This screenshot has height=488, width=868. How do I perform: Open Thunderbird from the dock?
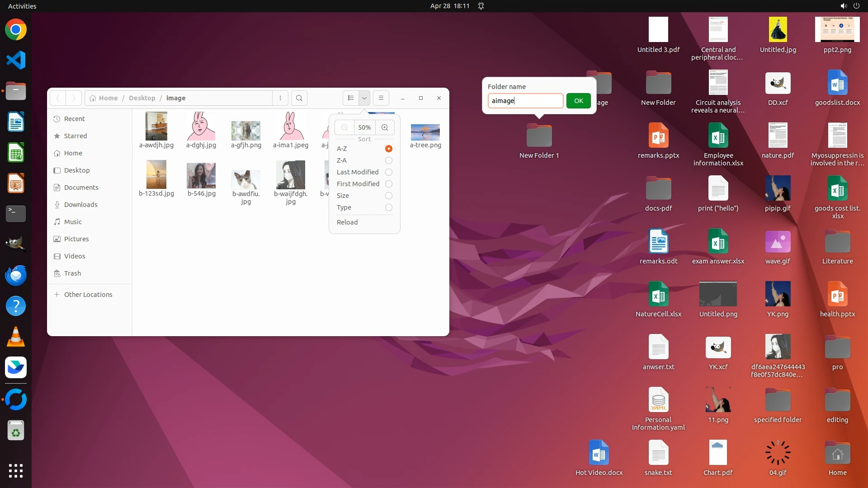pos(16,275)
